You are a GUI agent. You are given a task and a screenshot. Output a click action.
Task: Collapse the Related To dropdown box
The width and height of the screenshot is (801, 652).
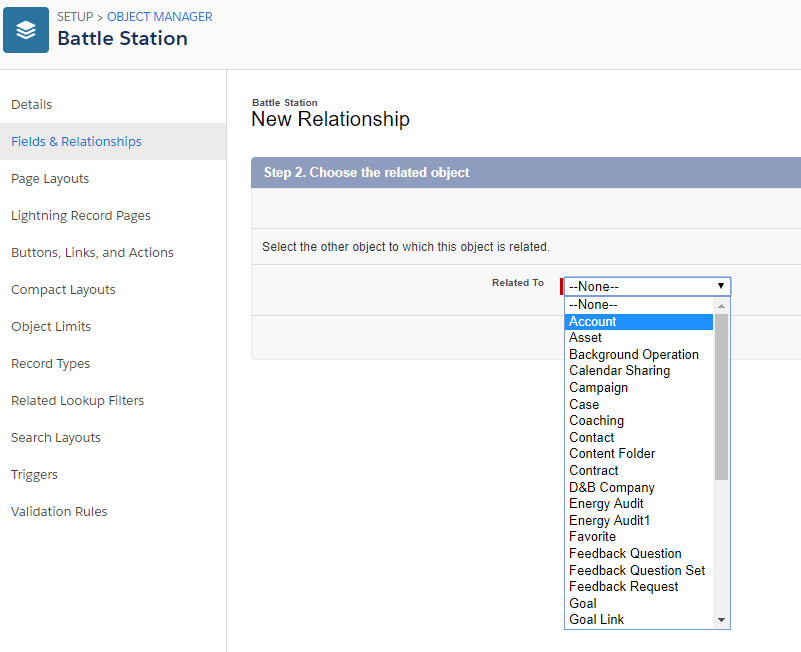pos(647,286)
